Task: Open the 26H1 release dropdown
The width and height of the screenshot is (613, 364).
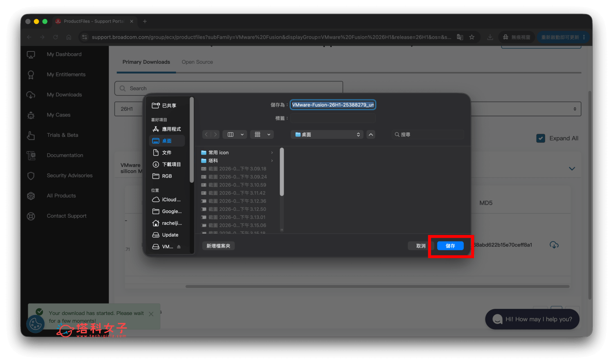Action: pyautogui.click(x=128, y=109)
